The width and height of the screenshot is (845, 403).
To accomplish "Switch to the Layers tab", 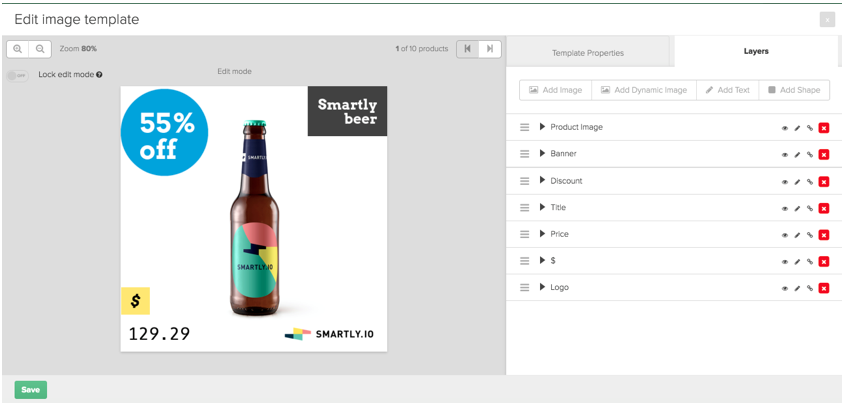I will coord(755,52).
